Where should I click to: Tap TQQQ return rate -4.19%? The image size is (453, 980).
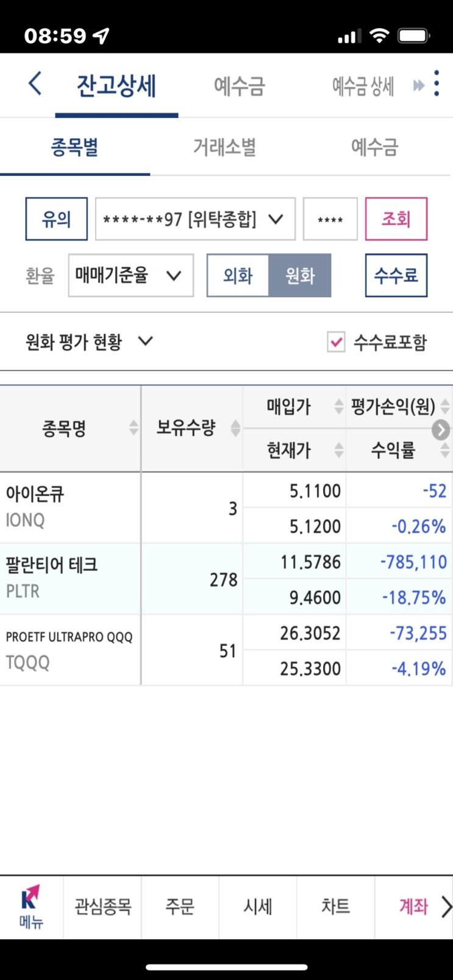(x=418, y=668)
